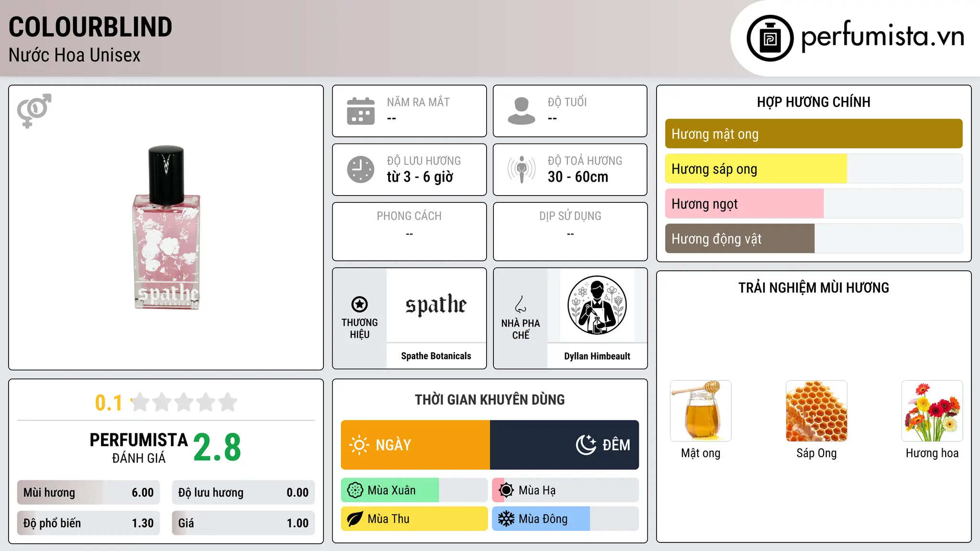Click the person icon beside ĐỘ TUỔI
The width and height of the screenshot is (980, 551).
coord(522,111)
